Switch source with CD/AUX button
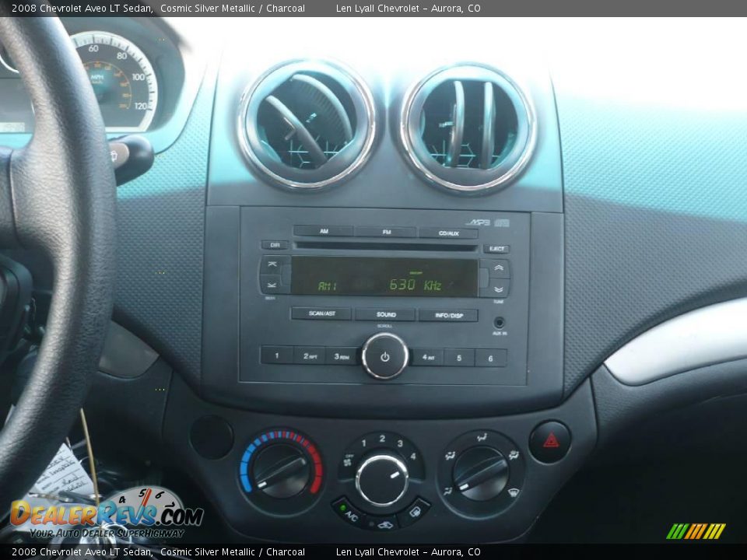747x560 pixels. 448,233
